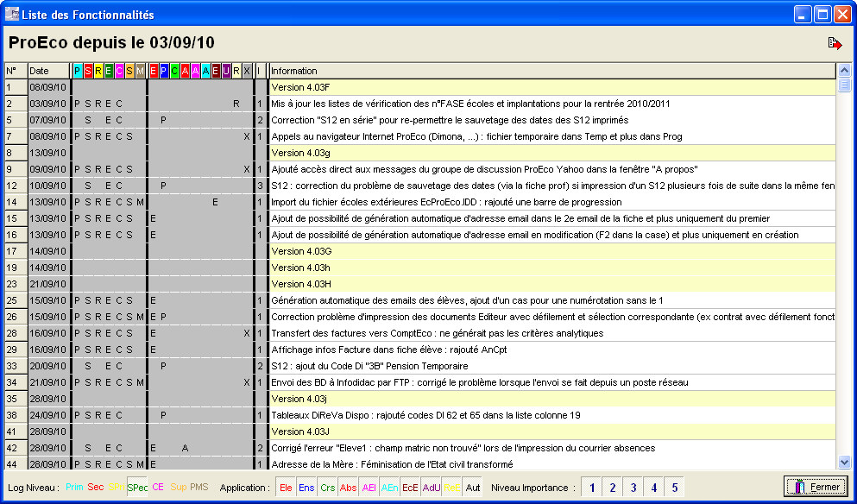Click the vertical scrollbar thumb

point(844,85)
